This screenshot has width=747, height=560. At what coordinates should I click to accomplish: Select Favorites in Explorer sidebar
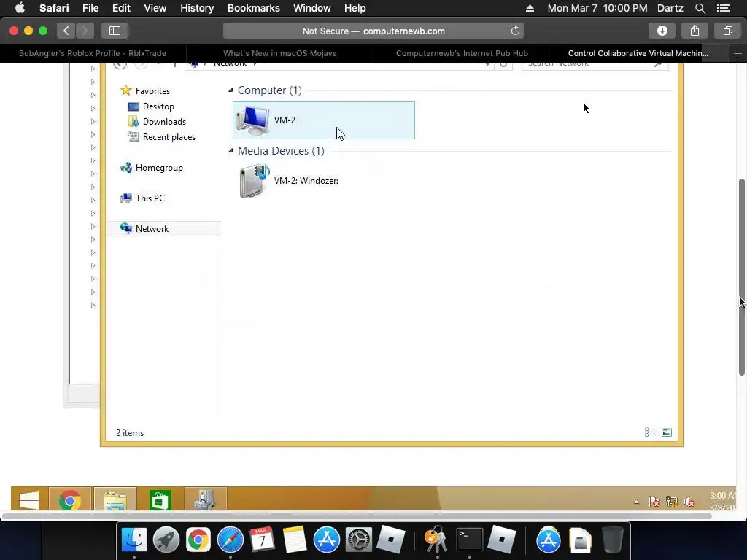pos(145,90)
